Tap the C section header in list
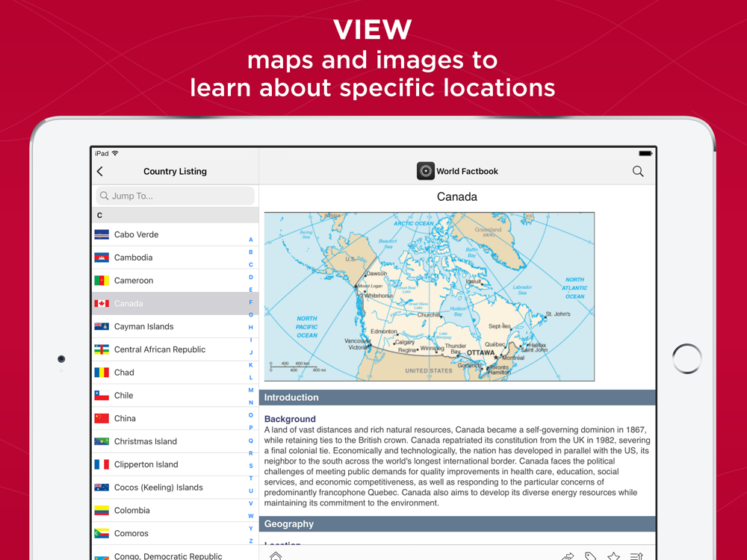Viewport: 747px width, 560px height. coord(176,215)
